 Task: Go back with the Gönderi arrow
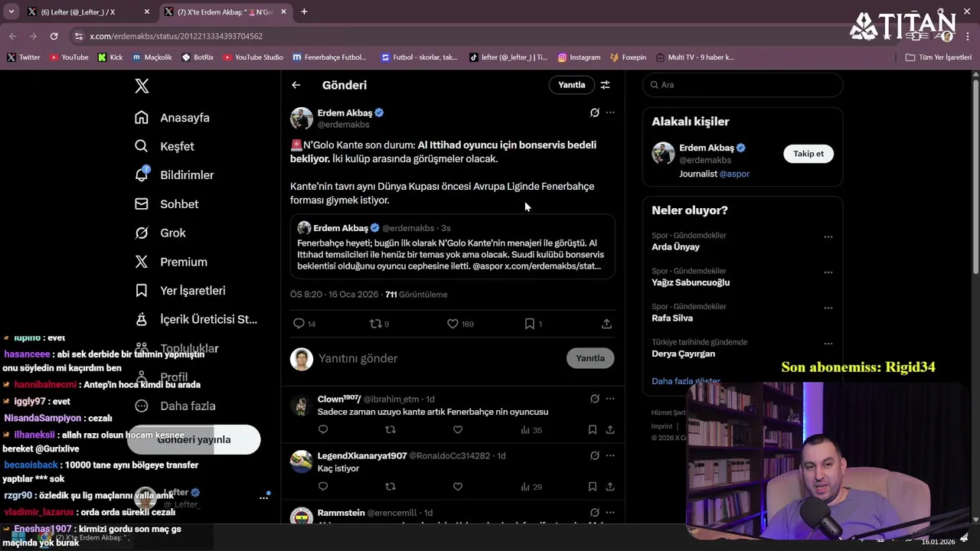pyautogui.click(x=296, y=85)
